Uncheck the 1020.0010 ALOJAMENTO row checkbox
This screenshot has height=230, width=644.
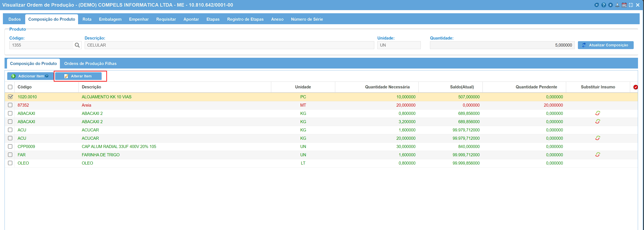(10, 97)
